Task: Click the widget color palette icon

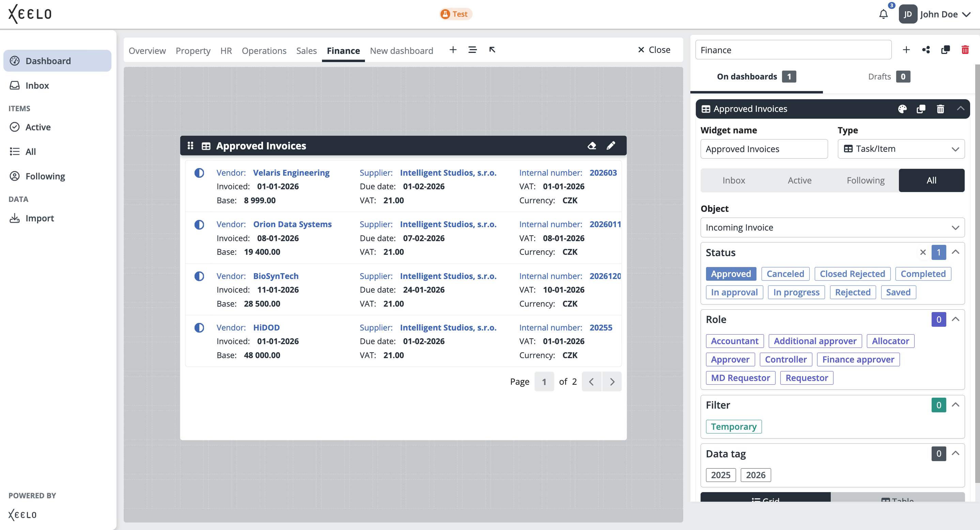Action: [902, 109]
